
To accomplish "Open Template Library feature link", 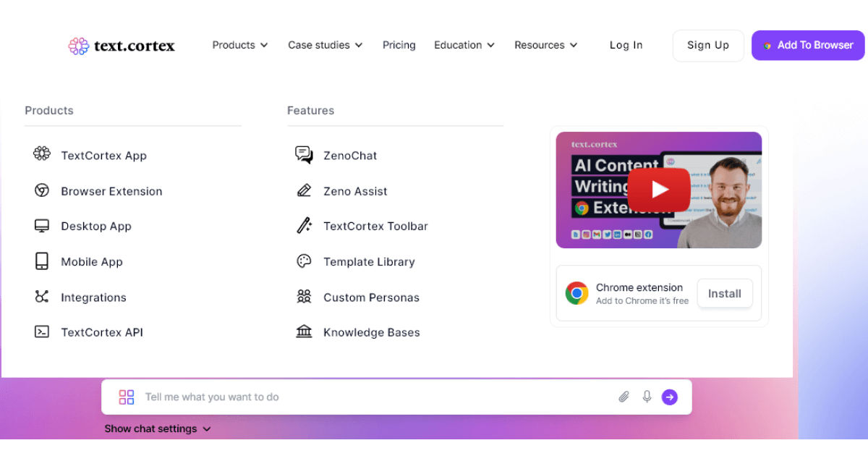I will [x=369, y=262].
